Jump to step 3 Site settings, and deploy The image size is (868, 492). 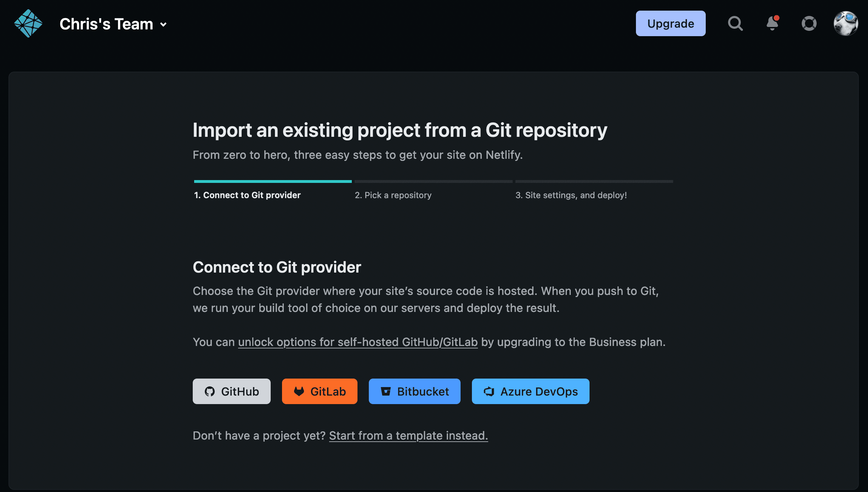pos(571,195)
